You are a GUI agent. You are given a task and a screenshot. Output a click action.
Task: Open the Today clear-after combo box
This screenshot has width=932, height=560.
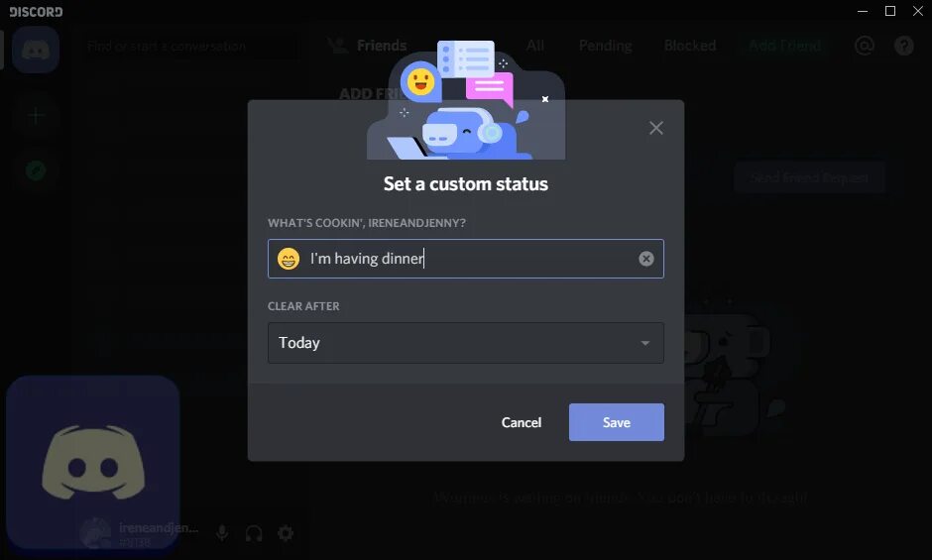[x=466, y=343]
